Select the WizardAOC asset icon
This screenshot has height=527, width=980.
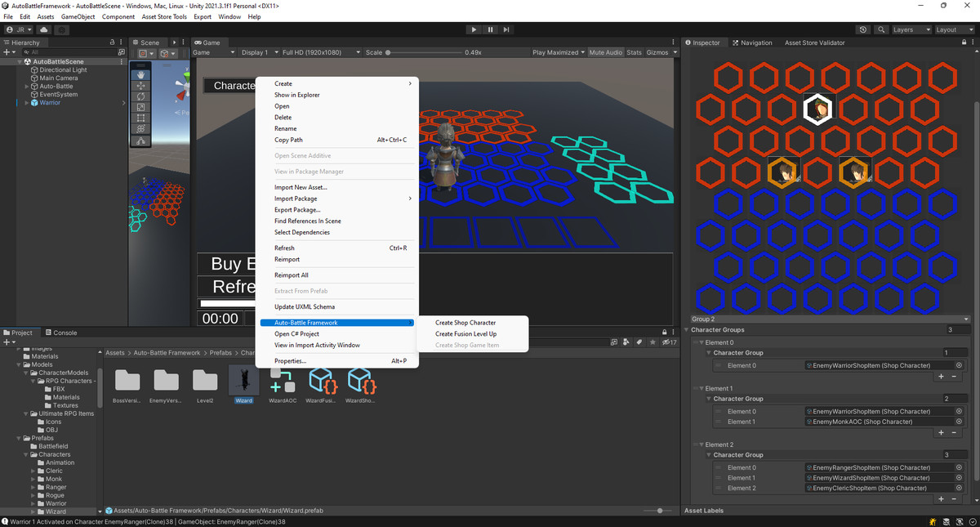(283, 380)
